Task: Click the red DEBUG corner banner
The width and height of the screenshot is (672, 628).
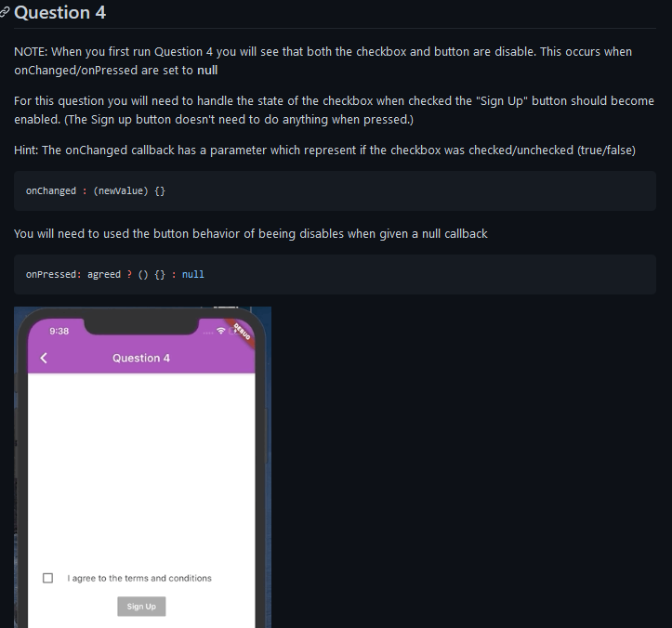Action: [242, 332]
